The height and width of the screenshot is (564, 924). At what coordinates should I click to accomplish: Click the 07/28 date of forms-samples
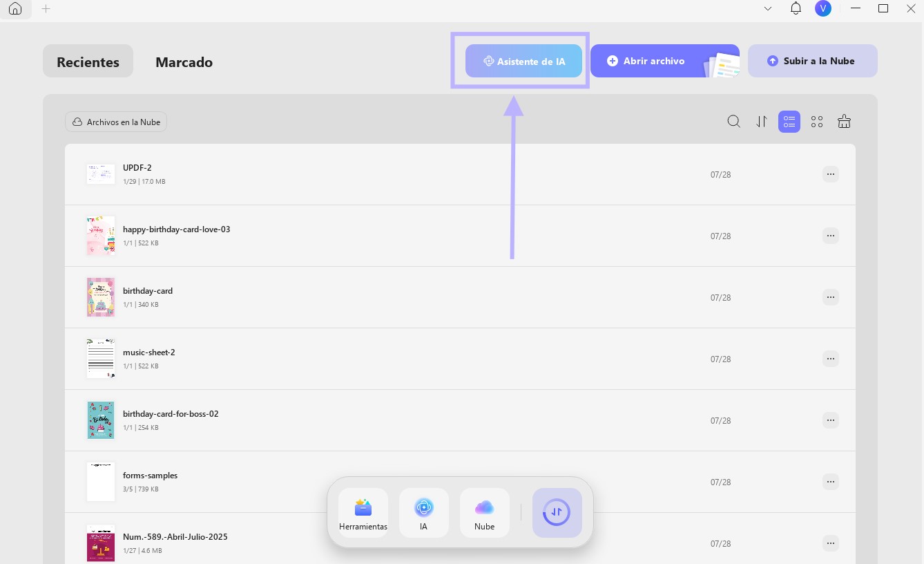[720, 482]
